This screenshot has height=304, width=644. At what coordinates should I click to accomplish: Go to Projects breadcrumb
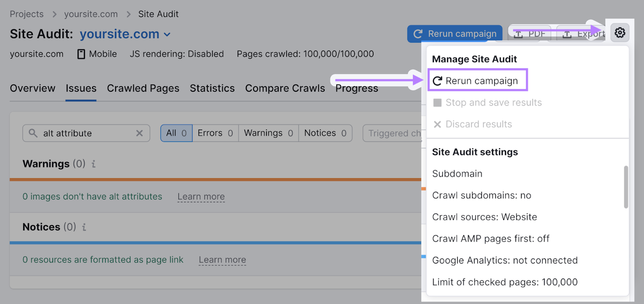pos(27,14)
